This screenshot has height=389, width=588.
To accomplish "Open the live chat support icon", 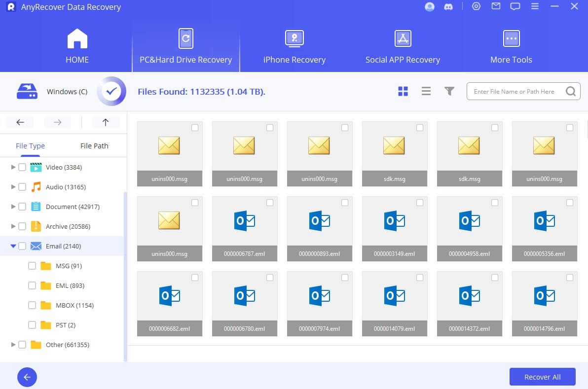I will (515, 6).
